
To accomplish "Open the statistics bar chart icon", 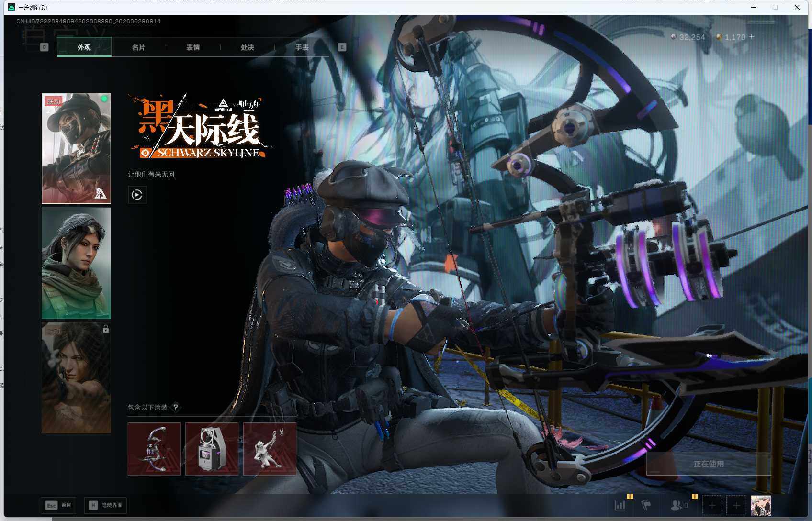I will pos(620,505).
